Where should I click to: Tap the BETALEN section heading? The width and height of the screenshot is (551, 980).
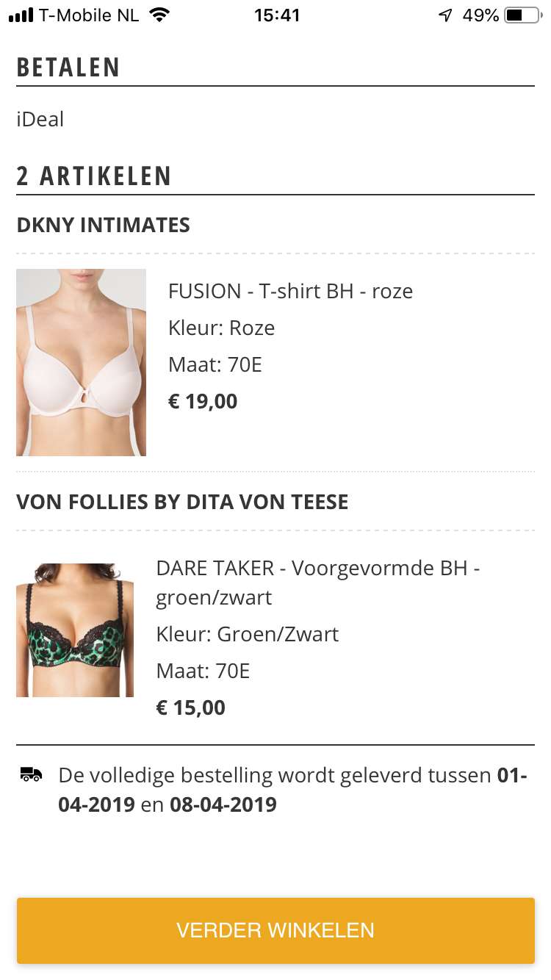68,67
